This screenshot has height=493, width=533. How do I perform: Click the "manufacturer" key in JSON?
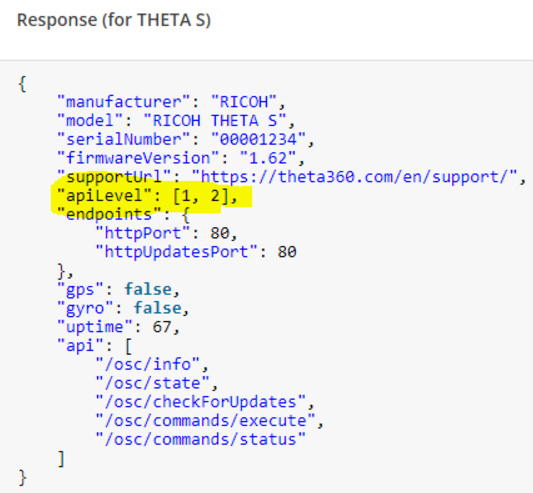123,102
